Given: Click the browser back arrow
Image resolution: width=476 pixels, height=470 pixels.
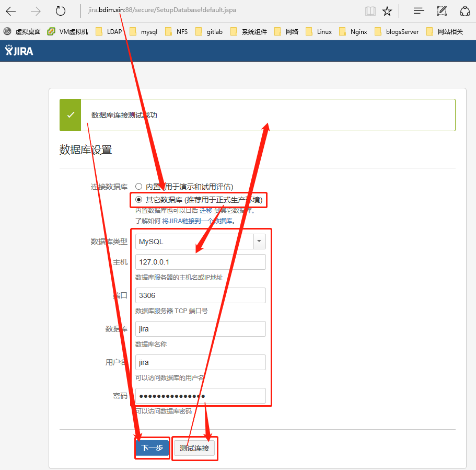Looking at the screenshot, I should tap(10, 11).
